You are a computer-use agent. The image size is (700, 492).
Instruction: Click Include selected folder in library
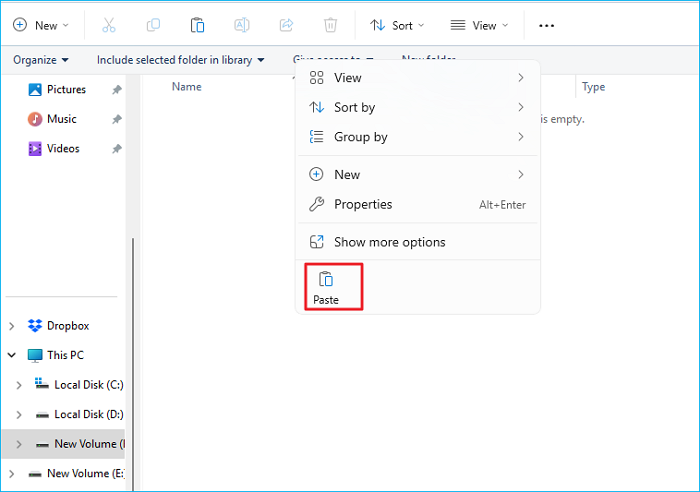(x=181, y=60)
